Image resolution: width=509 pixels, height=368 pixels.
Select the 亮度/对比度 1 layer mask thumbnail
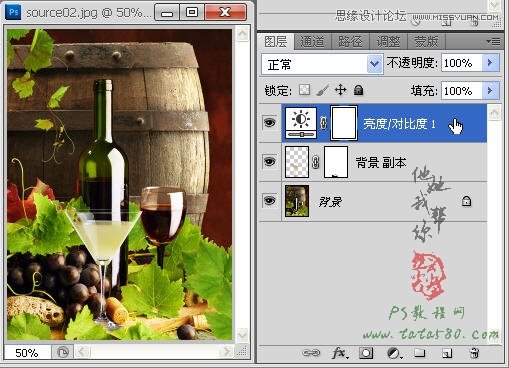[x=344, y=123]
